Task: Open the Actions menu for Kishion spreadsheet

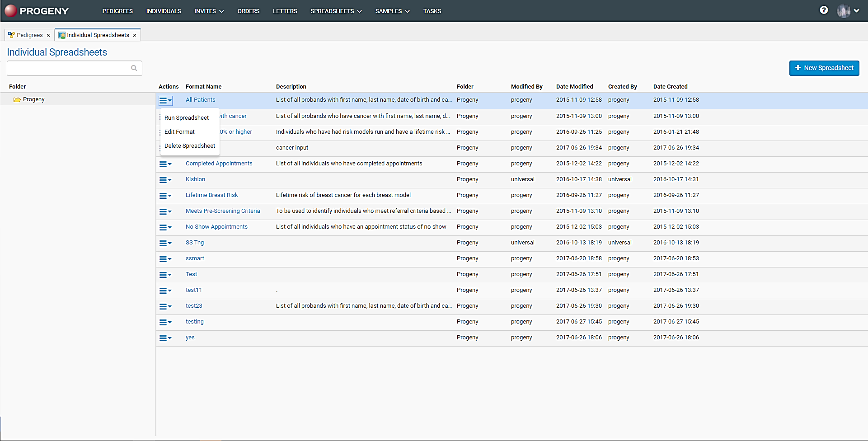Action: 165,180
